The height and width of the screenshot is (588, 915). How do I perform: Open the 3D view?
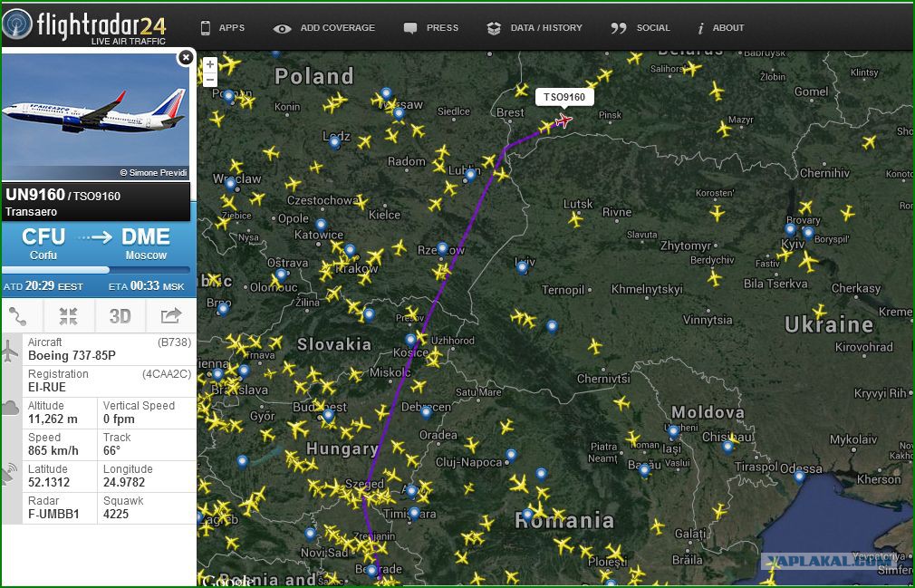click(120, 316)
